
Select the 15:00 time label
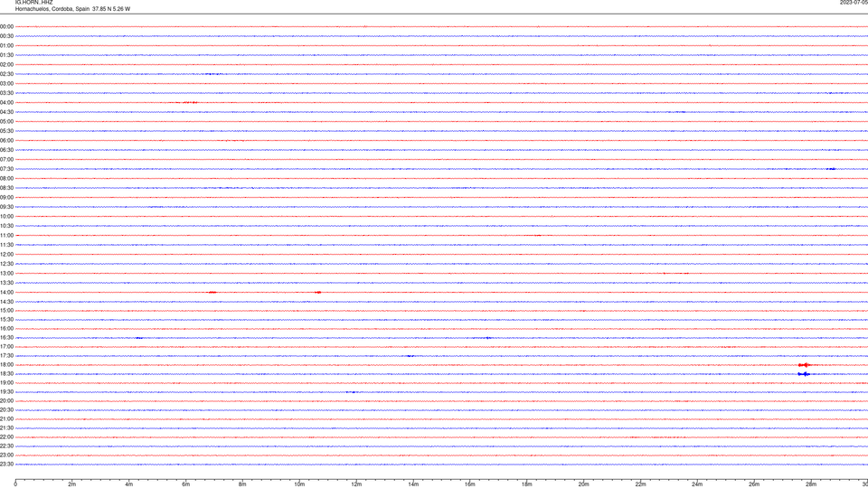click(x=6, y=310)
